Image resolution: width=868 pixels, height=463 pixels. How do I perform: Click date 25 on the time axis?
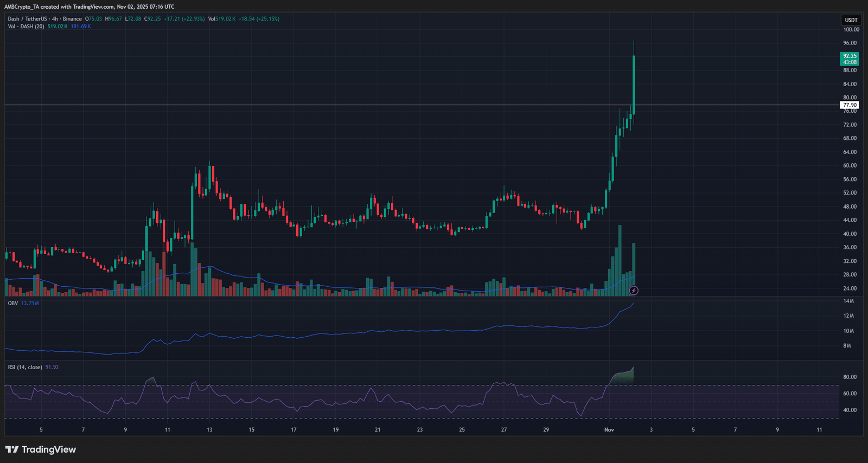pyautogui.click(x=462, y=430)
